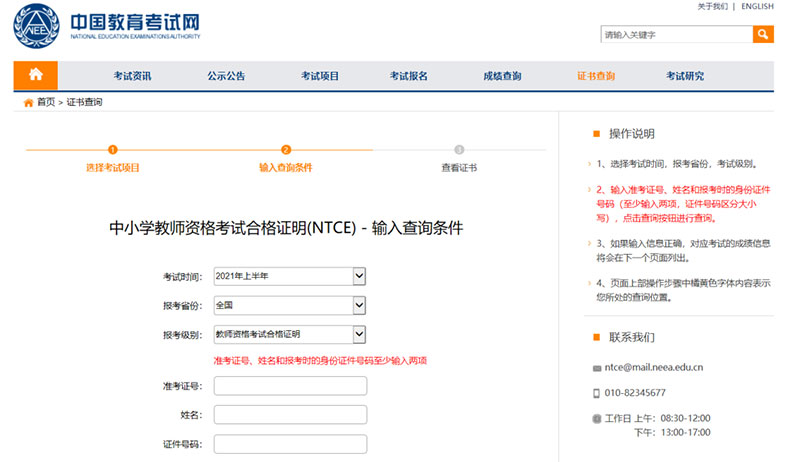Click the orange search magnifier button

click(x=763, y=35)
